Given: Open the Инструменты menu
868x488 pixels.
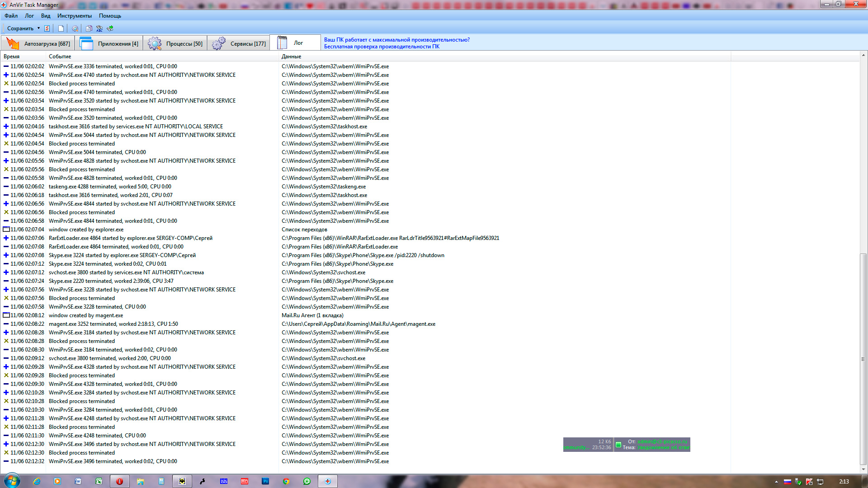Looking at the screenshot, I should [x=75, y=16].
